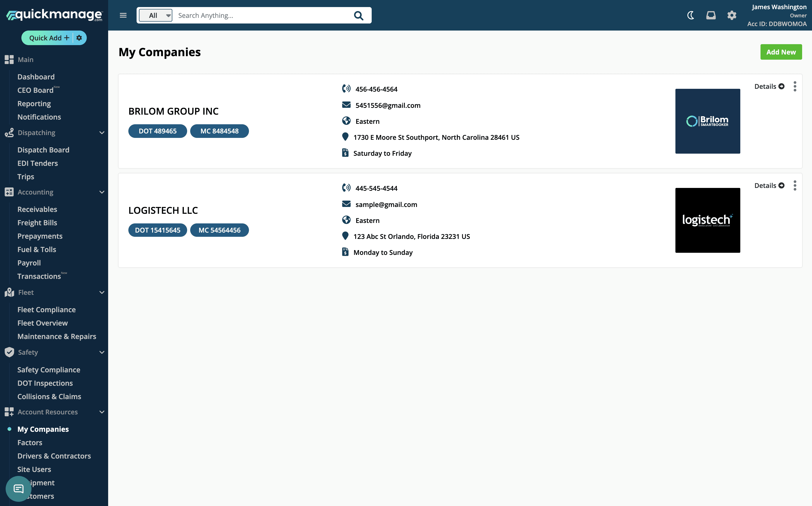Open Quick Add settings gear

(79, 38)
